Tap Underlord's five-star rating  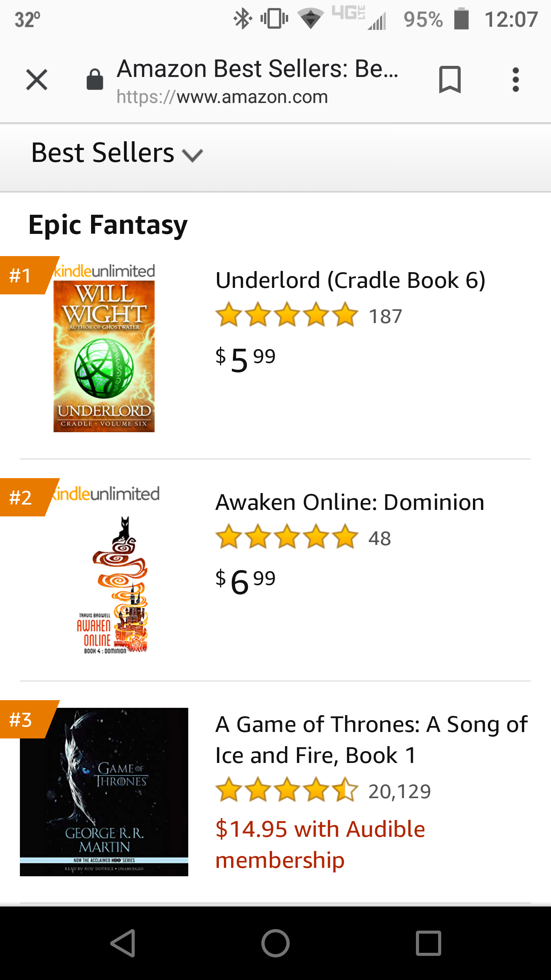pyautogui.click(x=287, y=315)
